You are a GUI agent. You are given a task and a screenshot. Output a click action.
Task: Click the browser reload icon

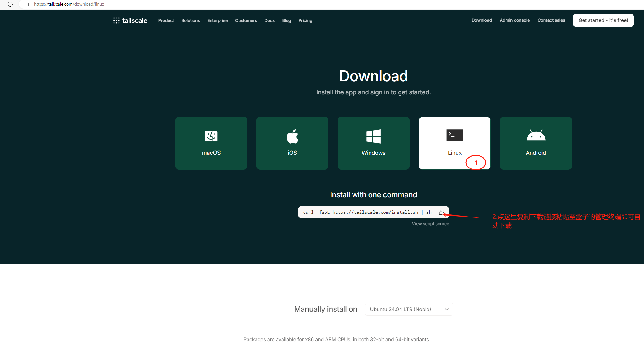[x=10, y=4]
